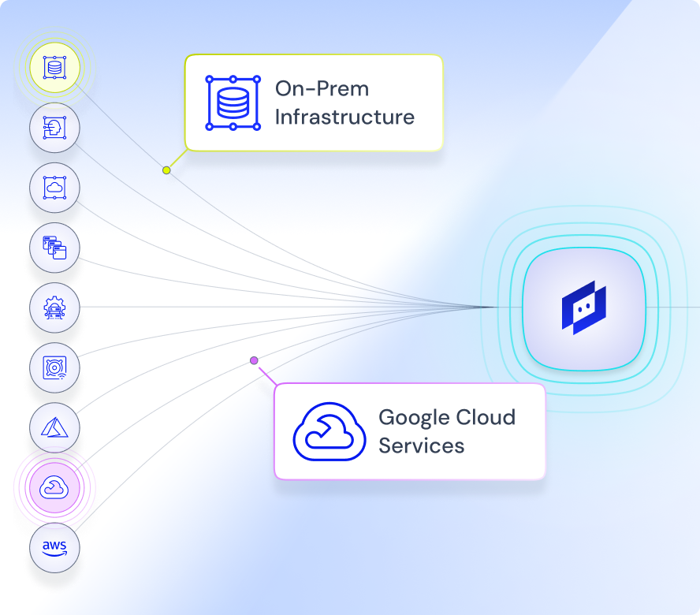Click the purple connector dot
This screenshot has width=700, height=615.
(254, 360)
